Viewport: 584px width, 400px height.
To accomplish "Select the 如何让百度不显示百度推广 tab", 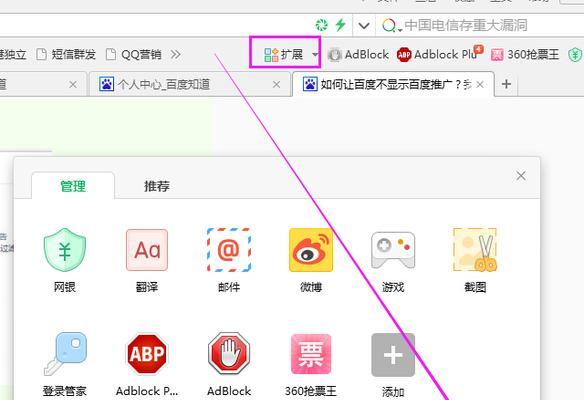I will [393, 84].
